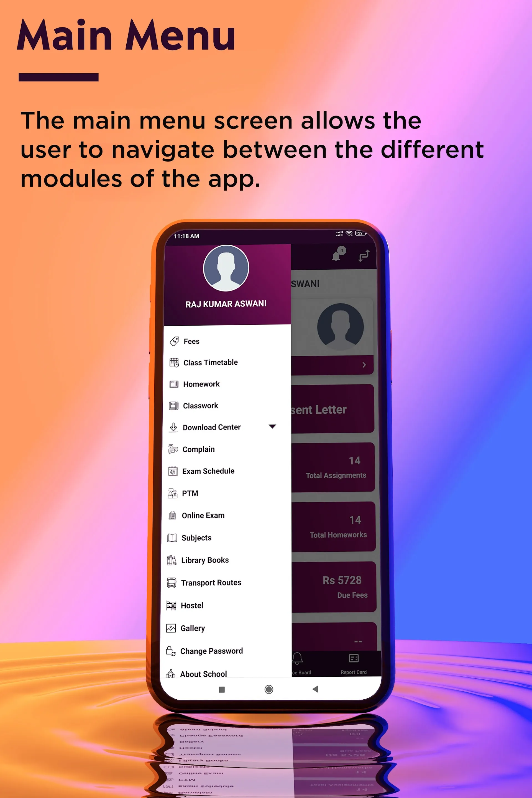
Task: Click Complain module icon
Action: [x=175, y=449]
